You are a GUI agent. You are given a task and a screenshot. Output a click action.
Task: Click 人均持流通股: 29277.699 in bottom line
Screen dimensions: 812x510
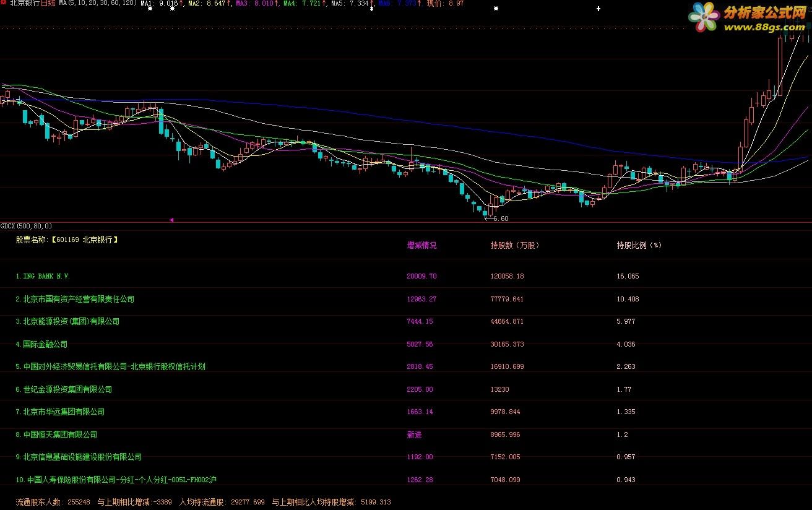222,502
